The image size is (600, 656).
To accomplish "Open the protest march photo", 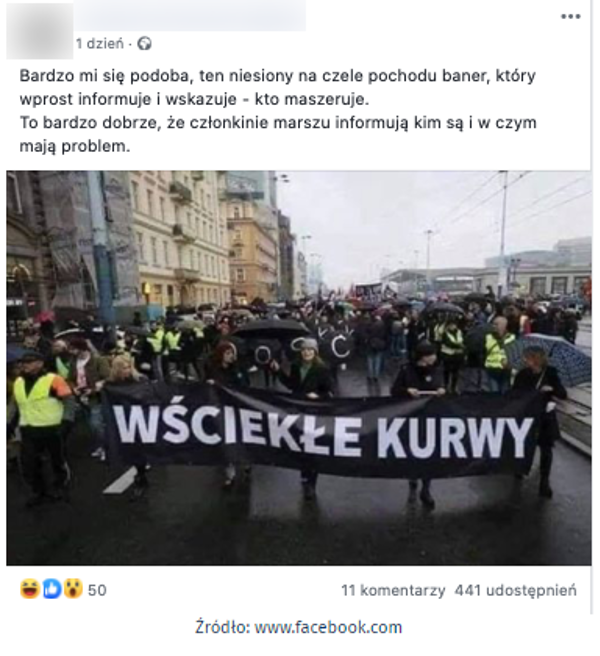I will coord(299,368).
